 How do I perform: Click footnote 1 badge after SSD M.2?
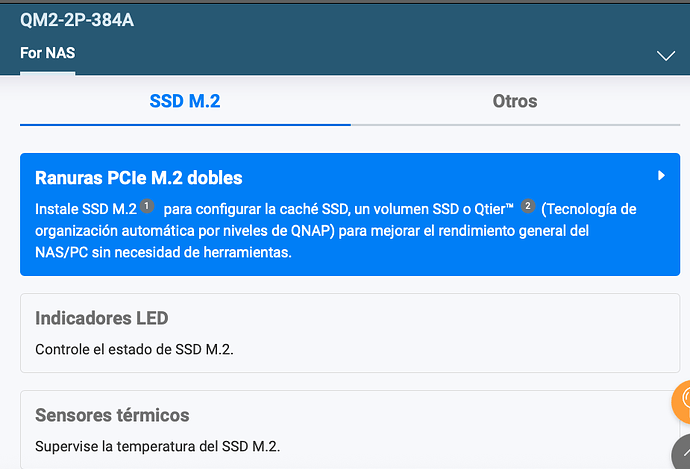click(147, 206)
